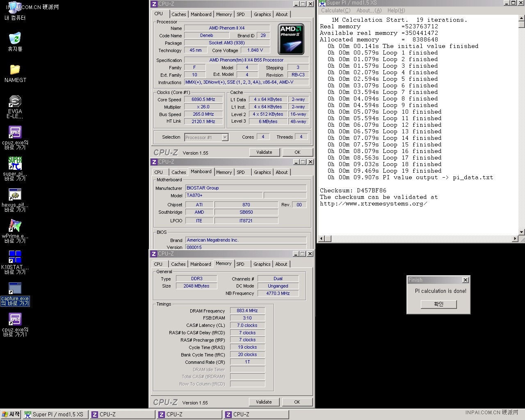This screenshot has height=420, width=525.
Task: Click Validate in top CPU-Z window
Action: [x=264, y=152]
